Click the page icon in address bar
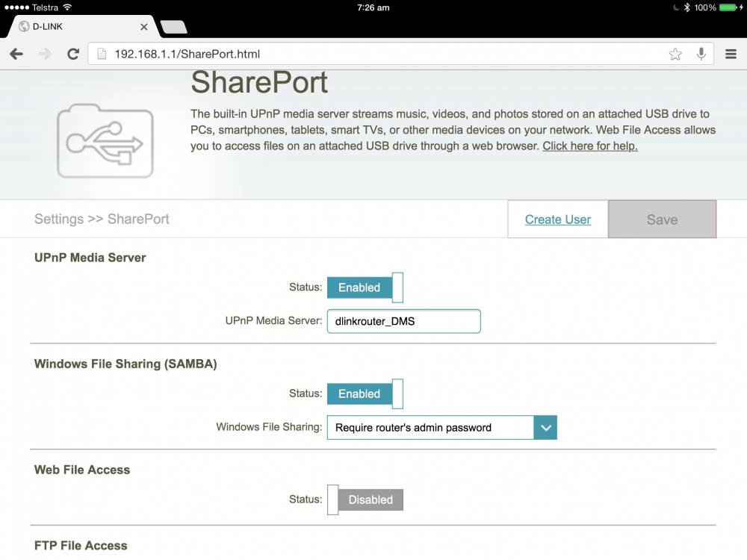 pos(102,54)
